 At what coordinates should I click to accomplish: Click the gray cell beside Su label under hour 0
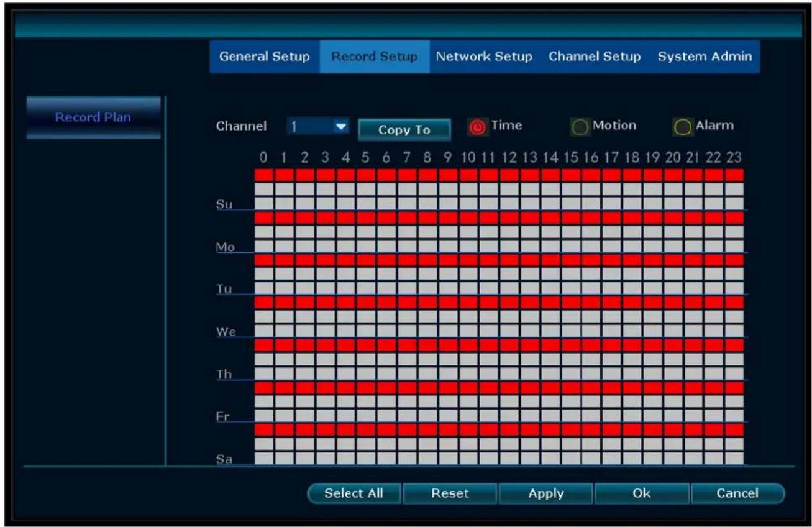[x=264, y=203]
